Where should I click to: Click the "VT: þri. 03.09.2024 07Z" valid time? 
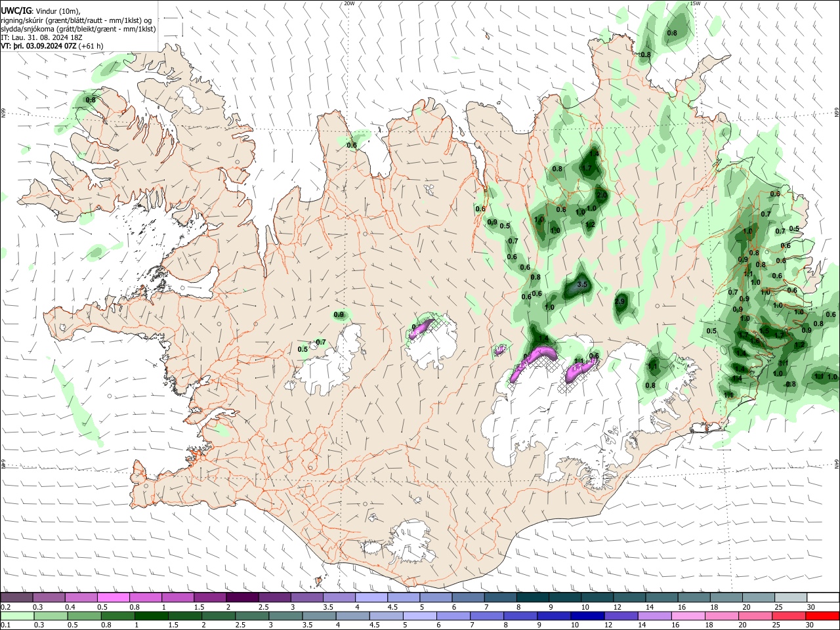[x=39, y=46]
